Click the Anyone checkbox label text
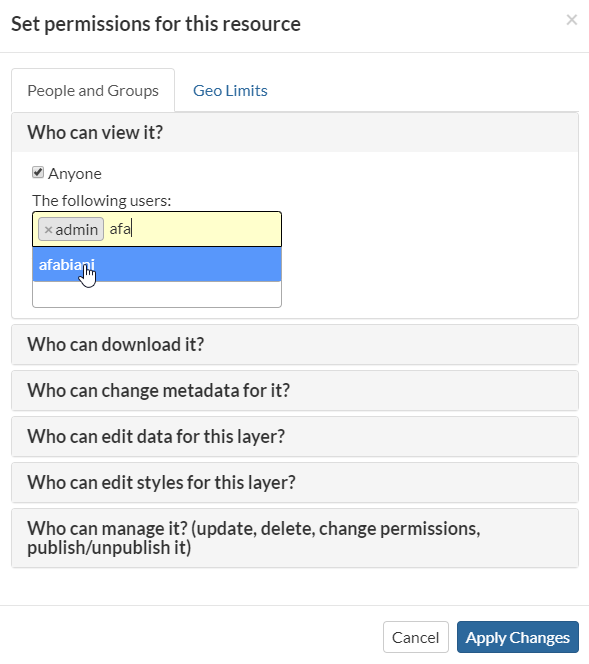The width and height of the screenshot is (589, 664). [75, 174]
